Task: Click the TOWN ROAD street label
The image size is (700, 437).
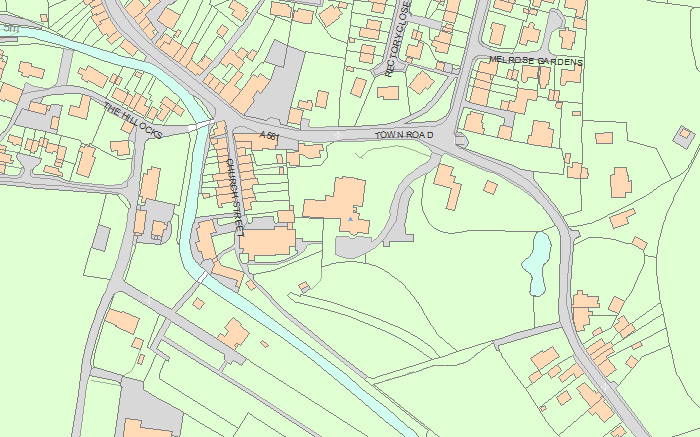Action: (404, 135)
